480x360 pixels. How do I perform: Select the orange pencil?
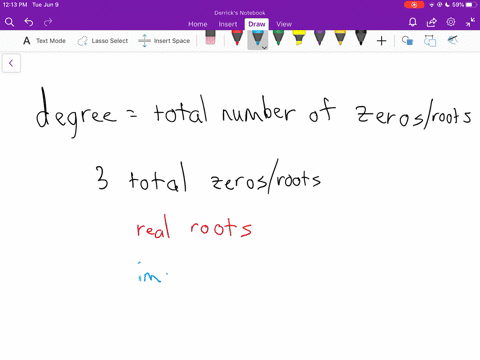pos(340,38)
